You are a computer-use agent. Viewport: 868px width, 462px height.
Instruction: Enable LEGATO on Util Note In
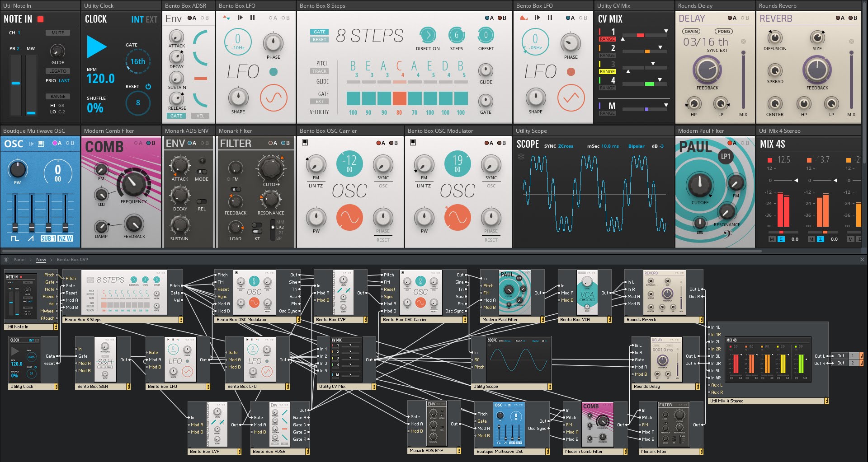coord(58,71)
